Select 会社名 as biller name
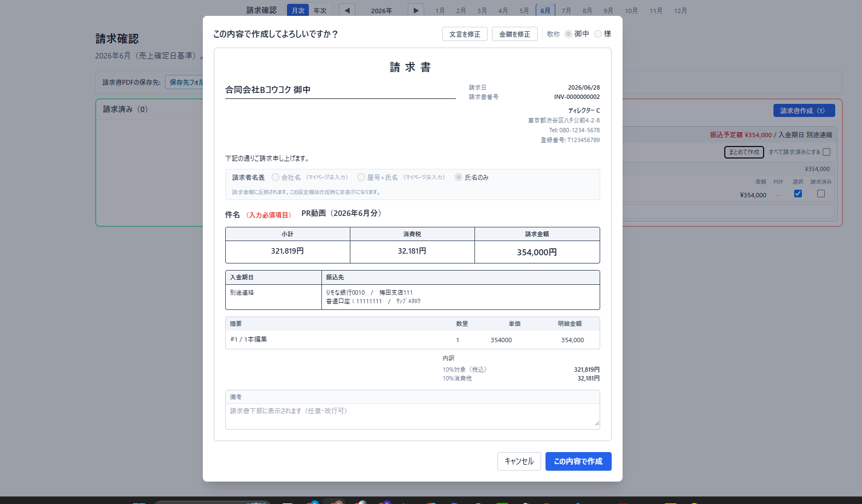This screenshot has height=504, width=862. pos(275,177)
